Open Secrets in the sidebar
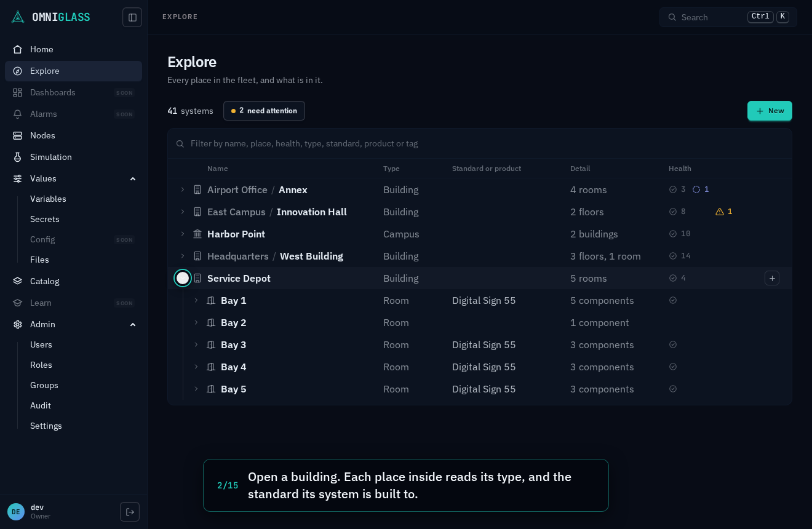Viewport: 812px width, 529px height. tap(45, 219)
